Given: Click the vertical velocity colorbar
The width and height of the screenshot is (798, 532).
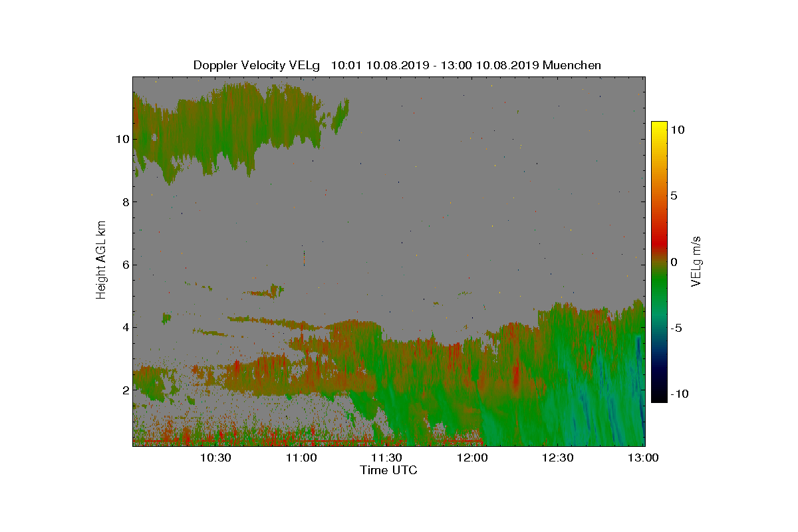Looking at the screenshot, I should pyautogui.click(x=659, y=262).
